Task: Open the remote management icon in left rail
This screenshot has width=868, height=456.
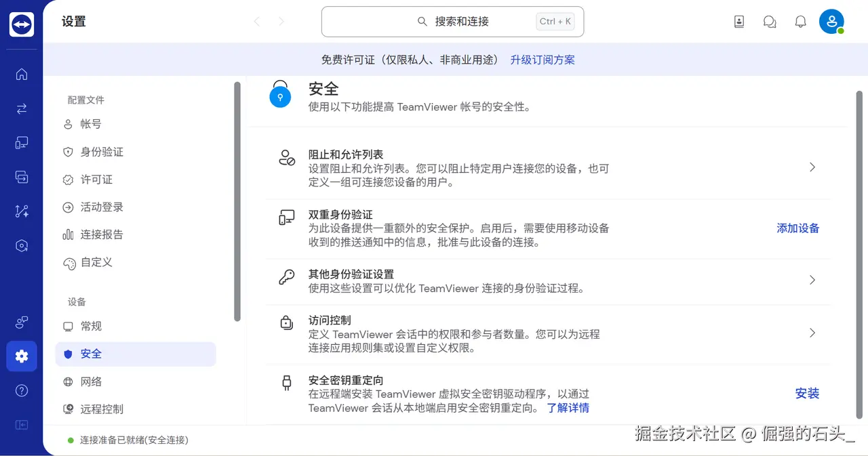Action: tap(22, 245)
